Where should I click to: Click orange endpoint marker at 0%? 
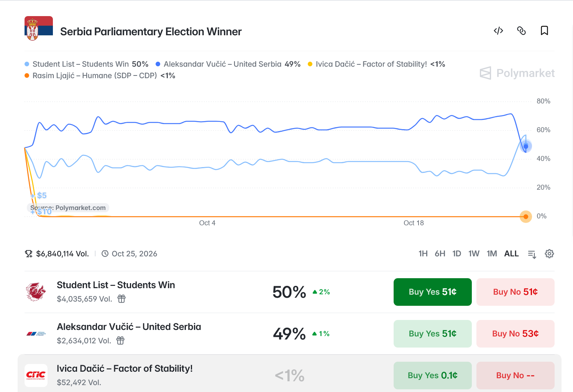point(526,217)
